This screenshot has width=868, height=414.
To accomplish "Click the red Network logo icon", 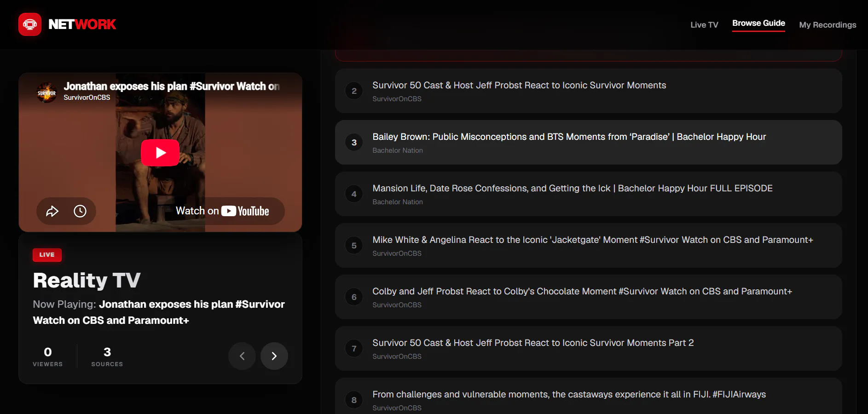I will click(x=30, y=24).
